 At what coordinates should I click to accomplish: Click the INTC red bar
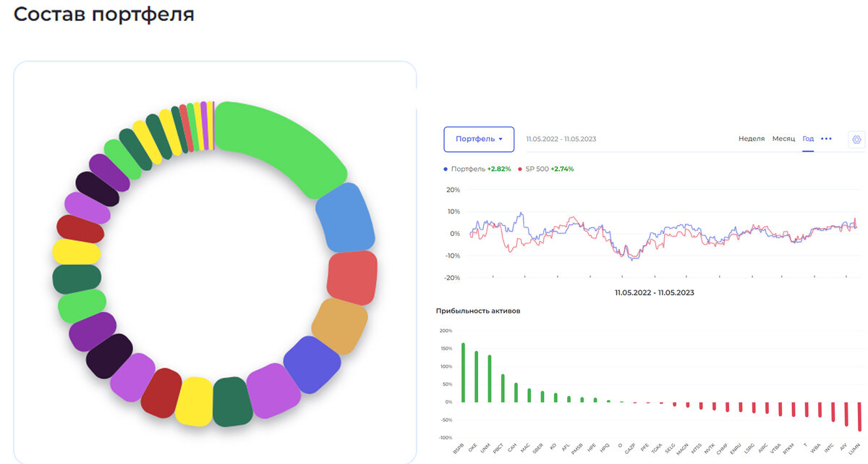tap(833, 410)
